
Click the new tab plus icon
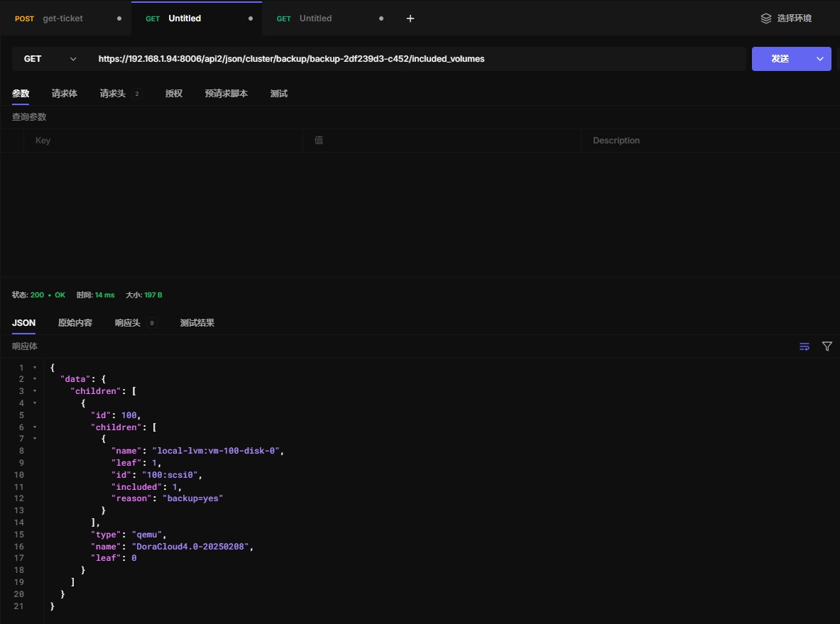[x=410, y=18]
